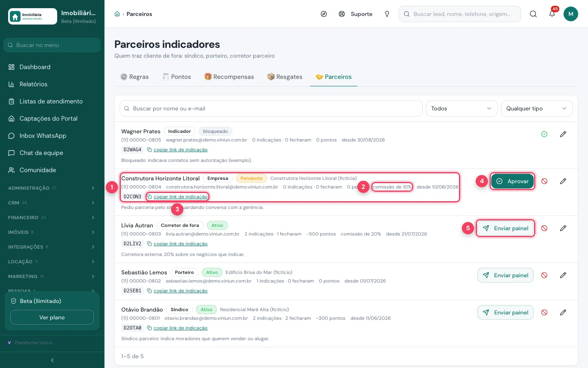Open Relatórios in the sidebar

pos(52,84)
